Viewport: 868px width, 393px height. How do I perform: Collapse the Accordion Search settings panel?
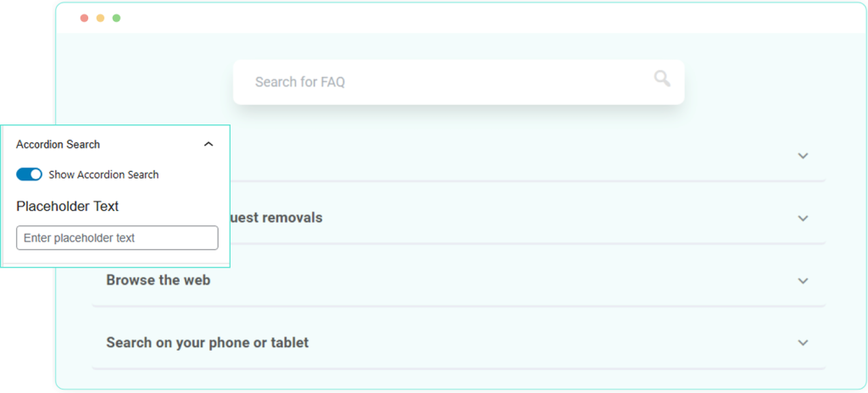click(209, 145)
